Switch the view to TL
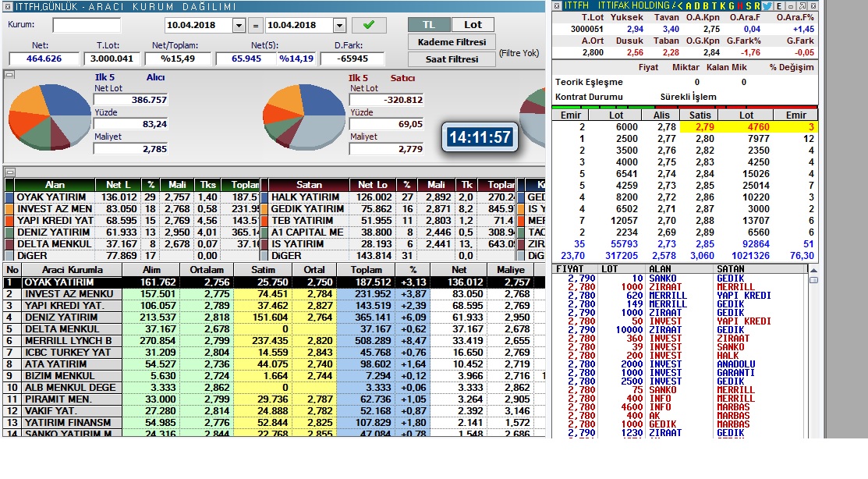Image resolution: width=868 pixels, height=479 pixels. (x=428, y=25)
